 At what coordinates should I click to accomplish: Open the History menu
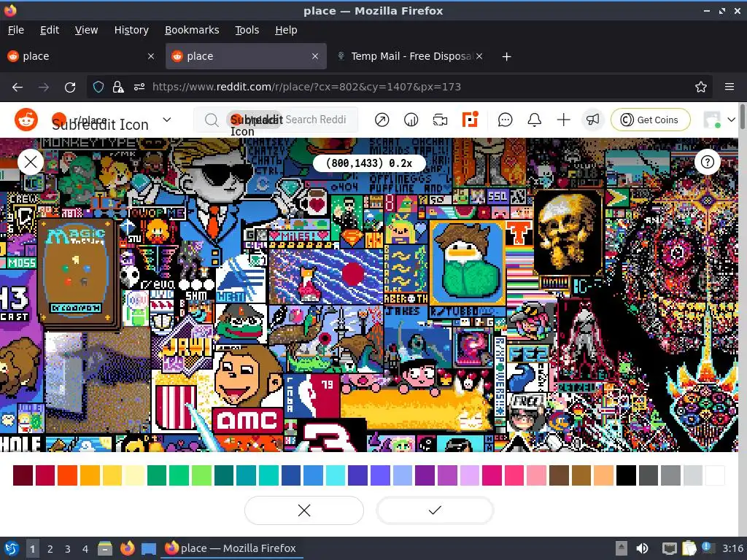pos(131,30)
